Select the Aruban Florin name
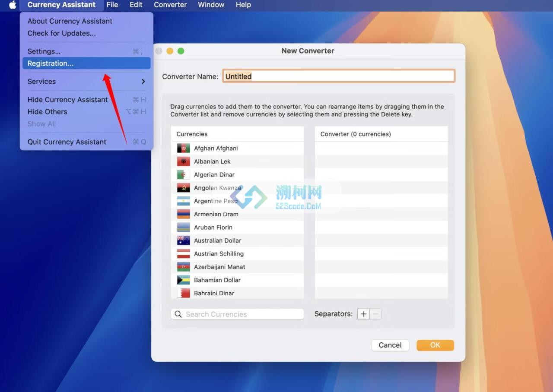This screenshot has height=392, width=553. point(213,227)
